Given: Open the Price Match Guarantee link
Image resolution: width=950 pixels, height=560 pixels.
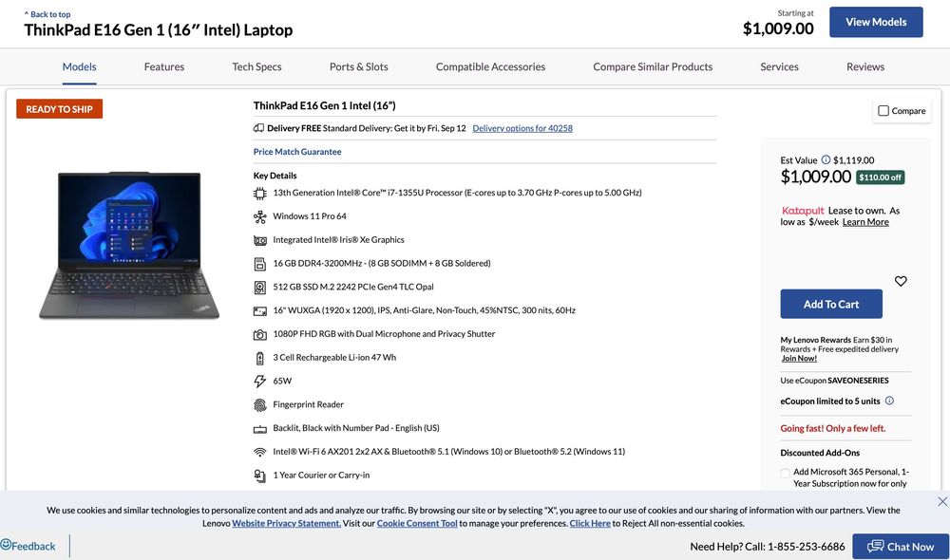Looking at the screenshot, I should click(x=296, y=152).
